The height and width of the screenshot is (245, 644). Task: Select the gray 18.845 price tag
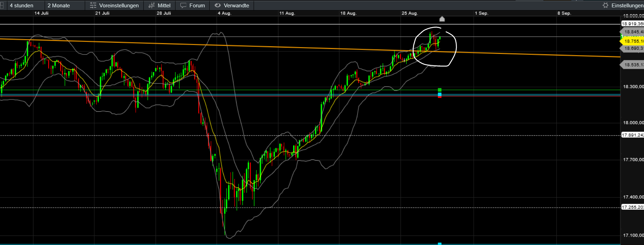(x=632, y=32)
